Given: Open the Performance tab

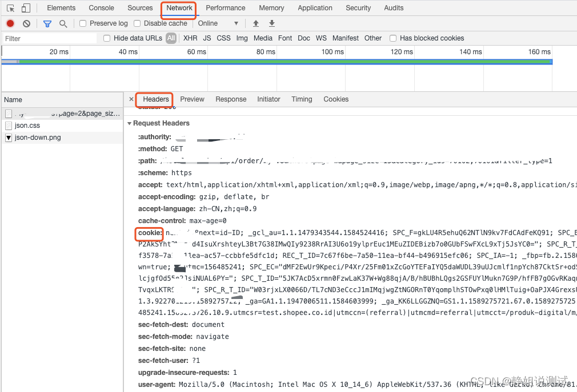Looking at the screenshot, I should [x=226, y=8].
